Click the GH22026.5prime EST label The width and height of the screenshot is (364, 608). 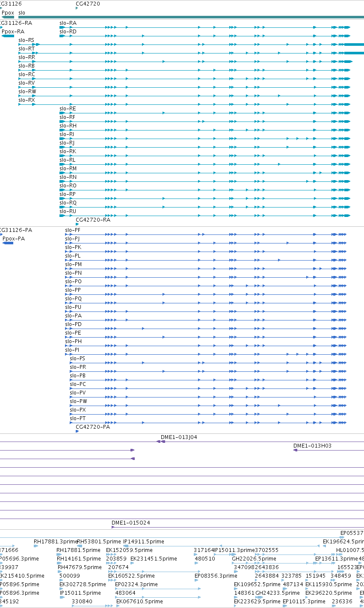click(x=254, y=559)
